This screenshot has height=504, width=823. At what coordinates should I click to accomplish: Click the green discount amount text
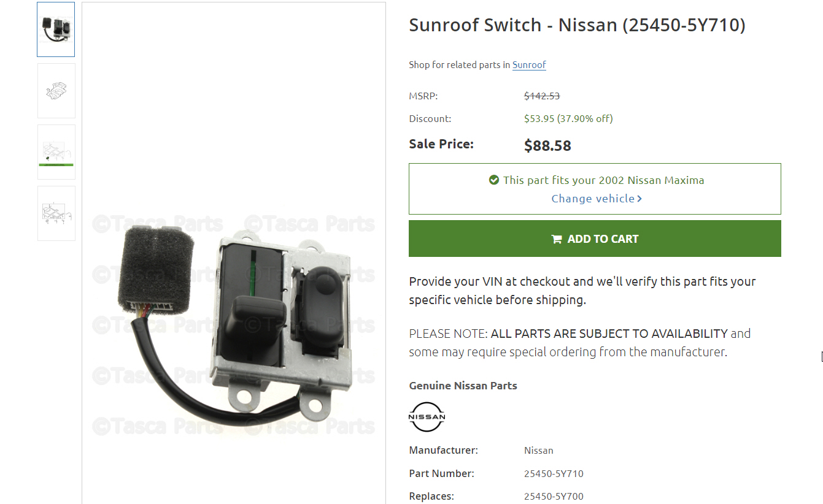(x=568, y=119)
